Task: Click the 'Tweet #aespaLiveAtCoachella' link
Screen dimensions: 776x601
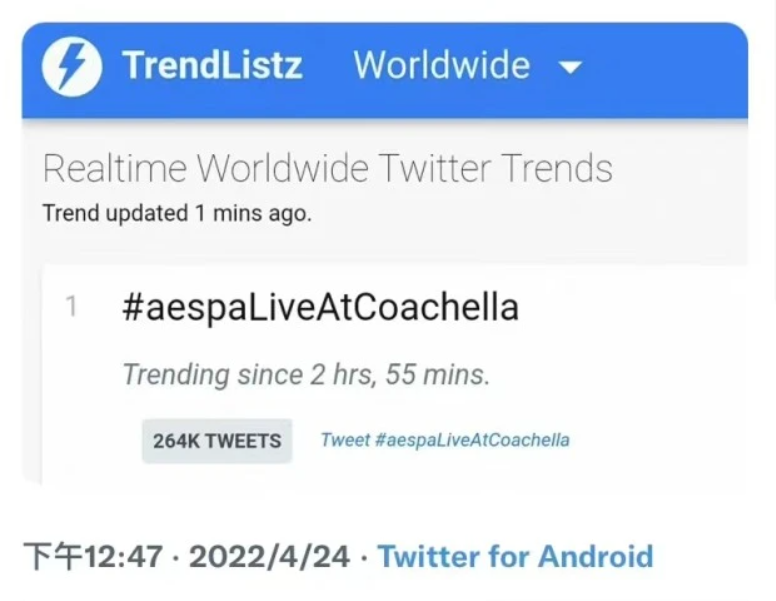Action: pyautogui.click(x=445, y=440)
